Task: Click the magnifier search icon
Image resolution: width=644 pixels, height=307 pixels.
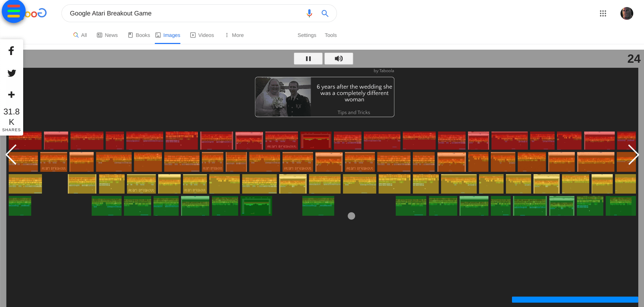Action: point(325,13)
